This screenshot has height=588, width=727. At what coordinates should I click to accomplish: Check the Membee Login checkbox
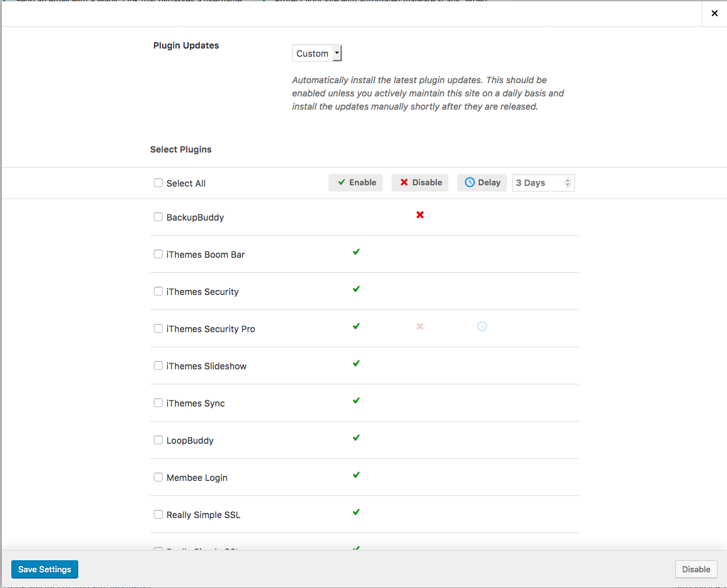(158, 477)
